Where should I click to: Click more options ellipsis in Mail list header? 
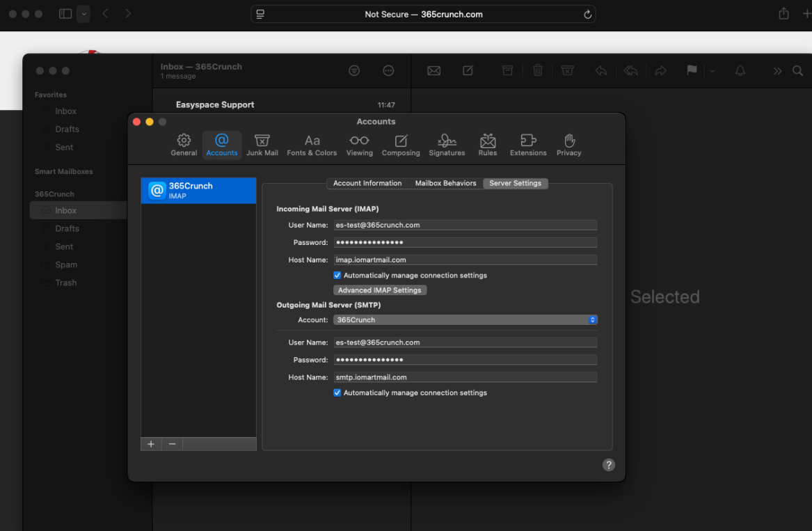pyautogui.click(x=388, y=70)
